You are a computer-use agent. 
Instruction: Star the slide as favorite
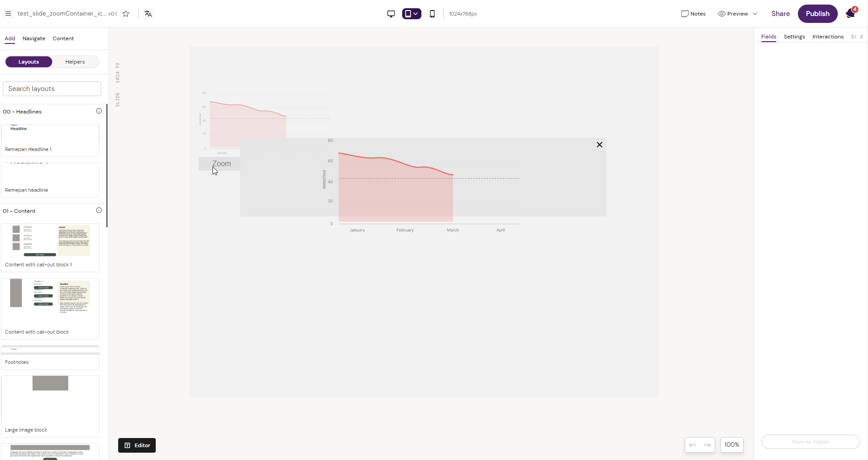pos(126,14)
